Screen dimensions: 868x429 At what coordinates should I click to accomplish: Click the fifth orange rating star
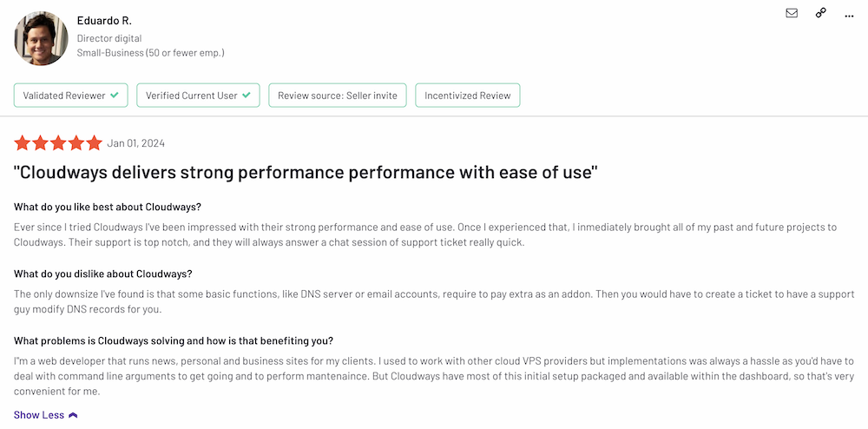pyautogui.click(x=94, y=142)
